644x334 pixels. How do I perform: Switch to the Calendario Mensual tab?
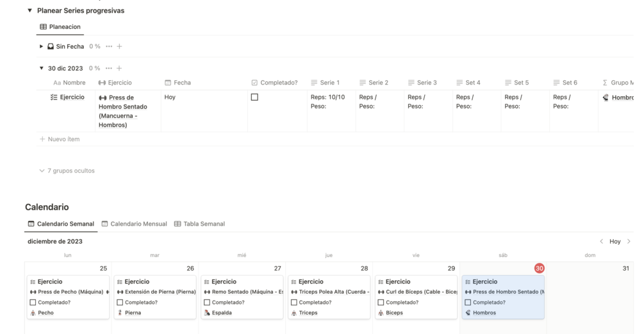coord(134,224)
